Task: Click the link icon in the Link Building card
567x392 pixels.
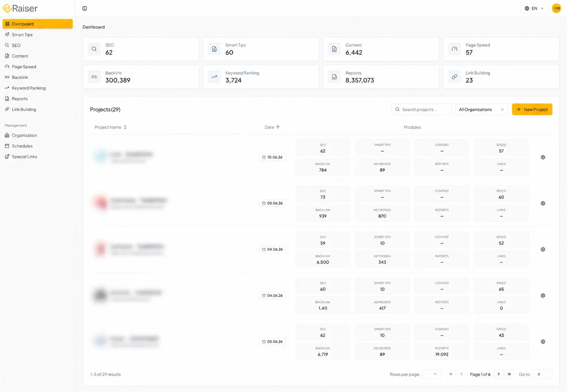Action: pos(455,77)
